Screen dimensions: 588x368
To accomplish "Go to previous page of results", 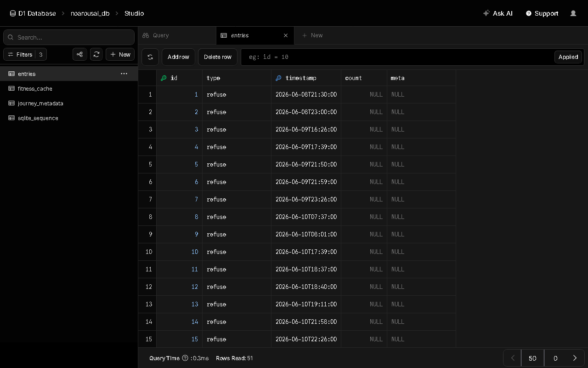I will [x=513, y=358].
